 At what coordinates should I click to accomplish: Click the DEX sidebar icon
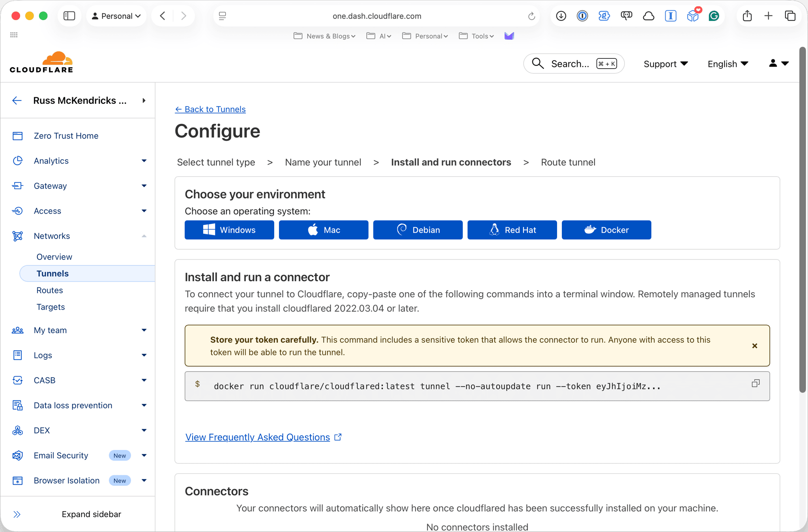[x=18, y=430]
